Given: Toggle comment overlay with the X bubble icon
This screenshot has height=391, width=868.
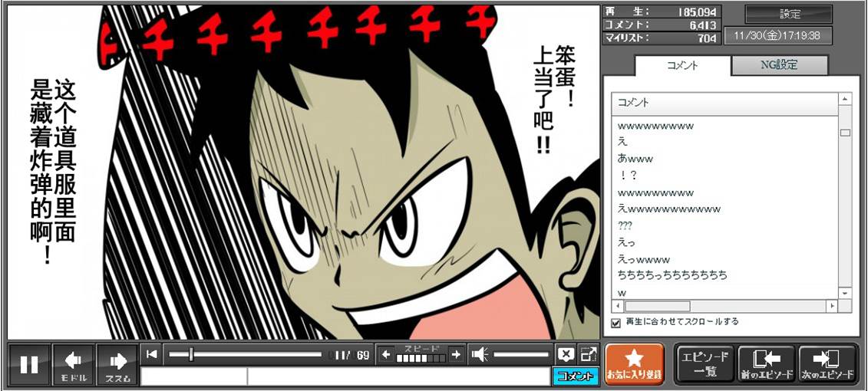Looking at the screenshot, I should [x=566, y=354].
